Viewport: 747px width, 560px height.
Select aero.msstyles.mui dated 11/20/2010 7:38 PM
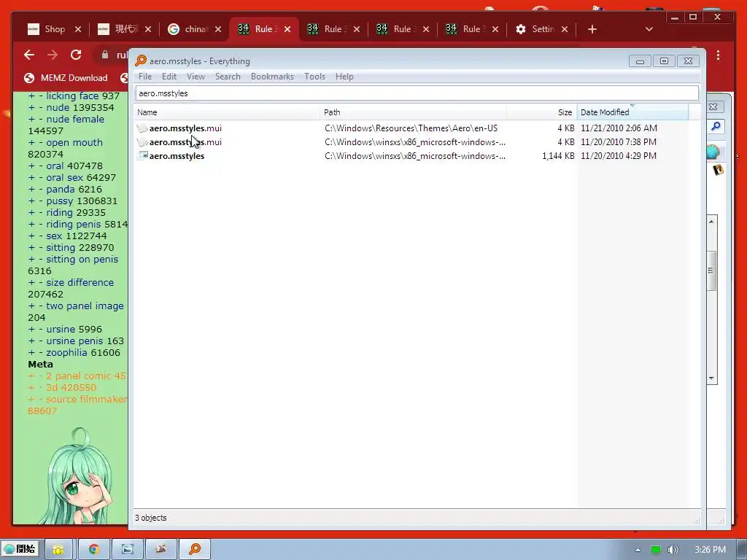[185, 142]
